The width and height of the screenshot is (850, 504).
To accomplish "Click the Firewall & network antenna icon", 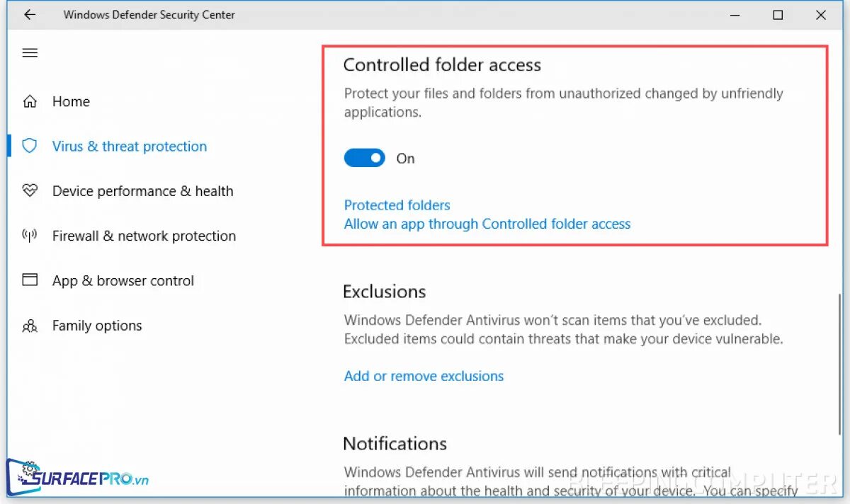I will 30,236.
